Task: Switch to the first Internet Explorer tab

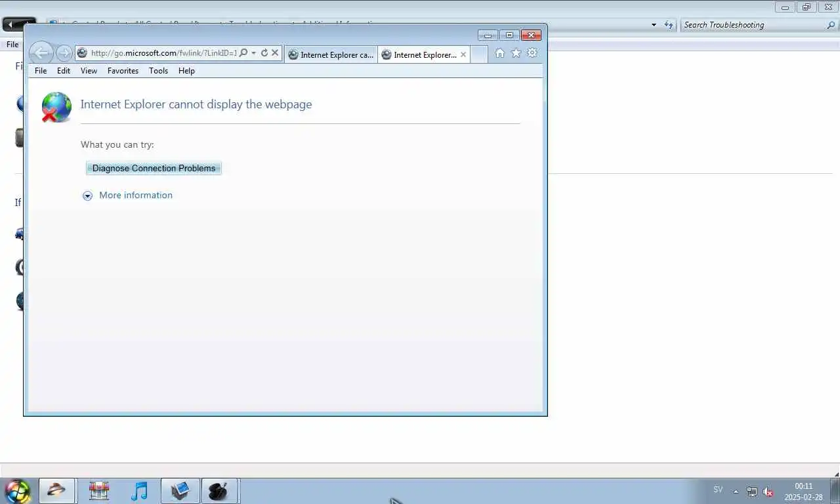Action: pos(331,54)
